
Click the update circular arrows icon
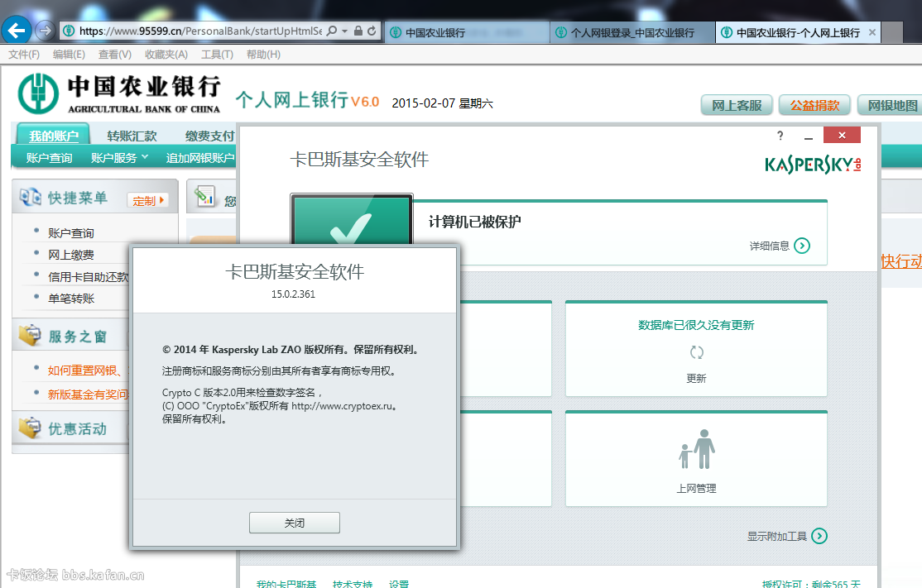pos(696,352)
